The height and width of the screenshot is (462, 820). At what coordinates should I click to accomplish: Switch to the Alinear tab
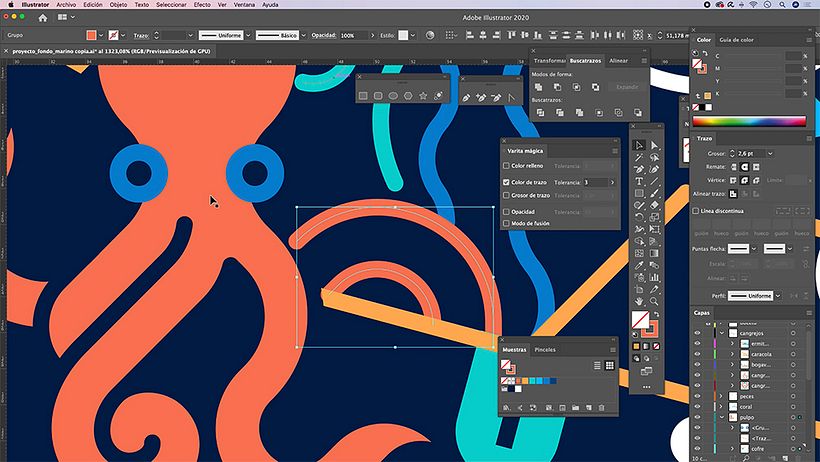pos(618,61)
